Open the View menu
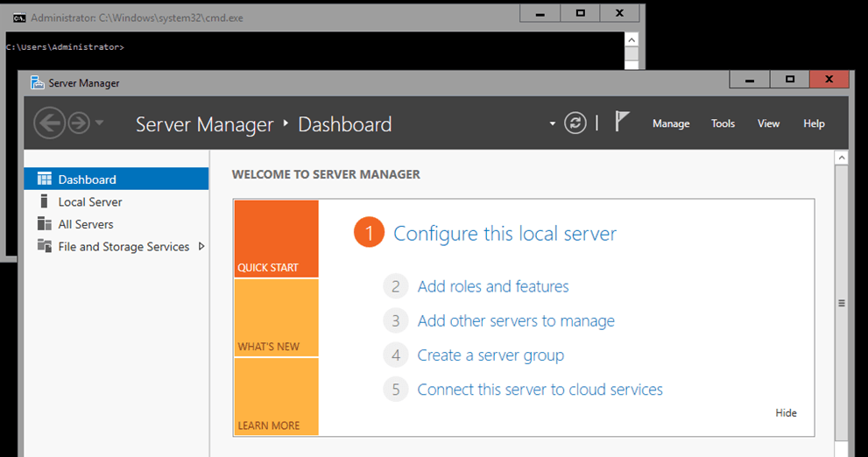The height and width of the screenshot is (457, 868). pos(768,123)
